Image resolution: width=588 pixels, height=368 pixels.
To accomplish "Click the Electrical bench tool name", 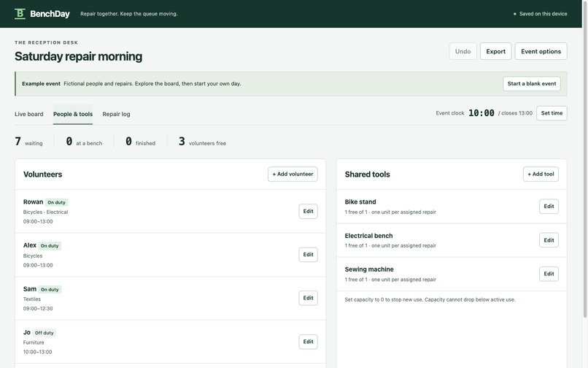I will pyautogui.click(x=368, y=235).
